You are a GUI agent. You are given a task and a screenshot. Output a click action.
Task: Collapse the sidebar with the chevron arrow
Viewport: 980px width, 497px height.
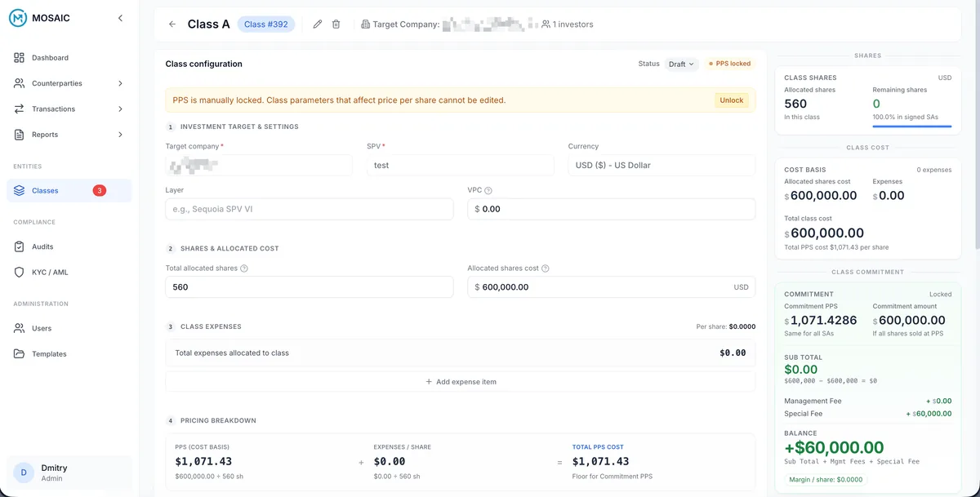click(121, 18)
